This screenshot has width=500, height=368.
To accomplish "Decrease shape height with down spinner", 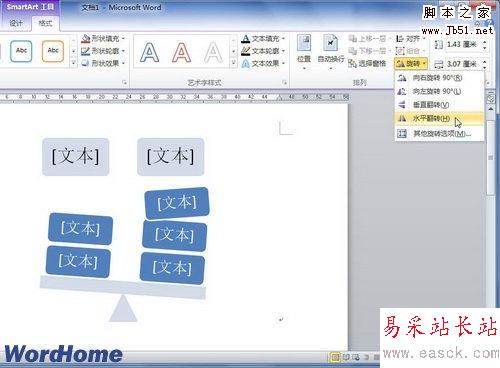I will coord(485,47).
